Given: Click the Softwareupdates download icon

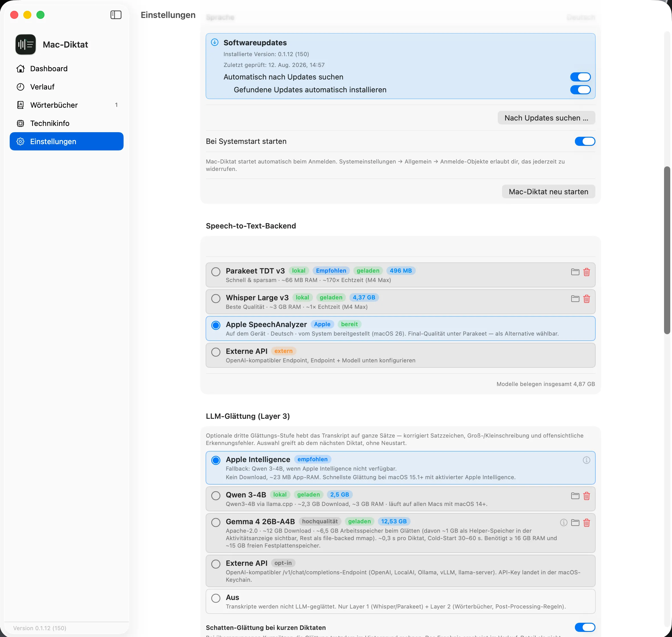Looking at the screenshot, I should point(214,42).
